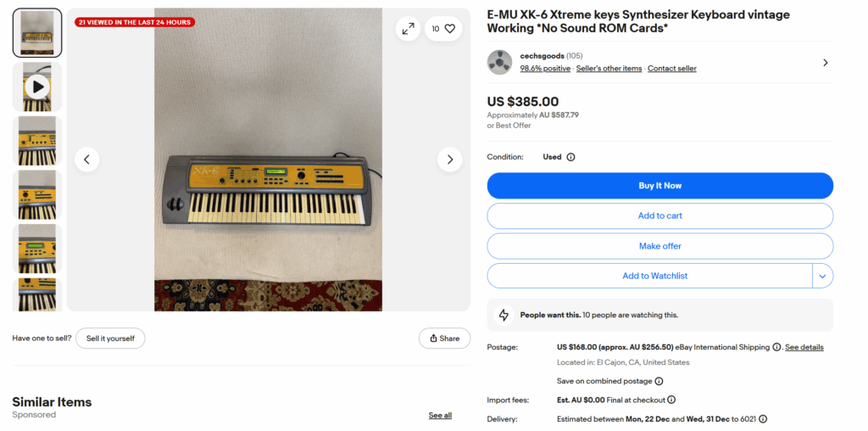
Task: Go to the next image arrow
Action: click(x=449, y=159)
